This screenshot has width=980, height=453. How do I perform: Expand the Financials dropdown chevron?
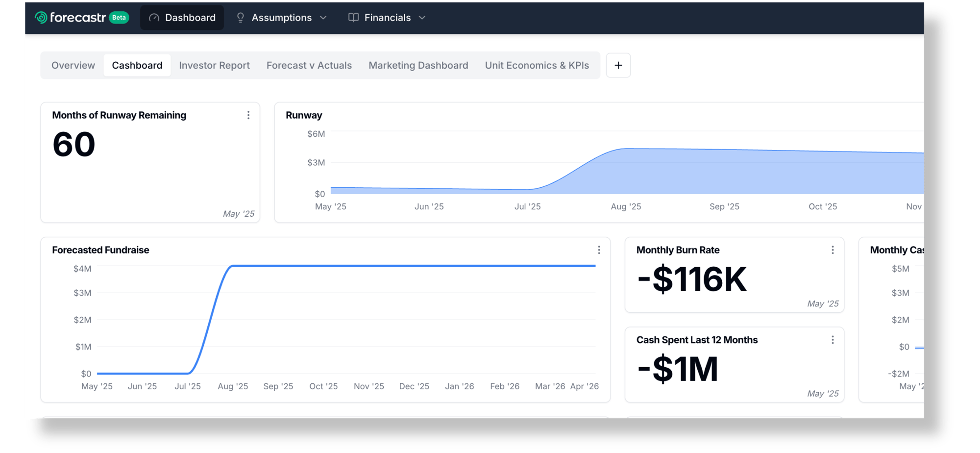click(422, 18)
